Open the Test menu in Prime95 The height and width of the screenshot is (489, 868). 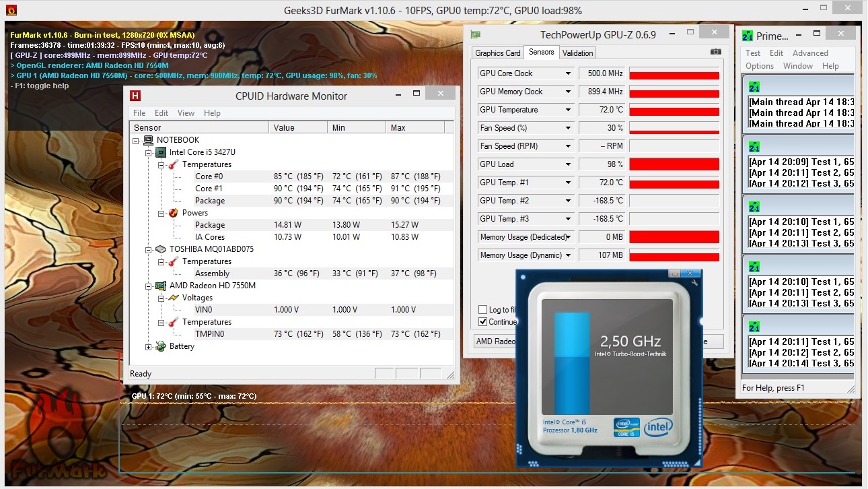tap(753, 53)
